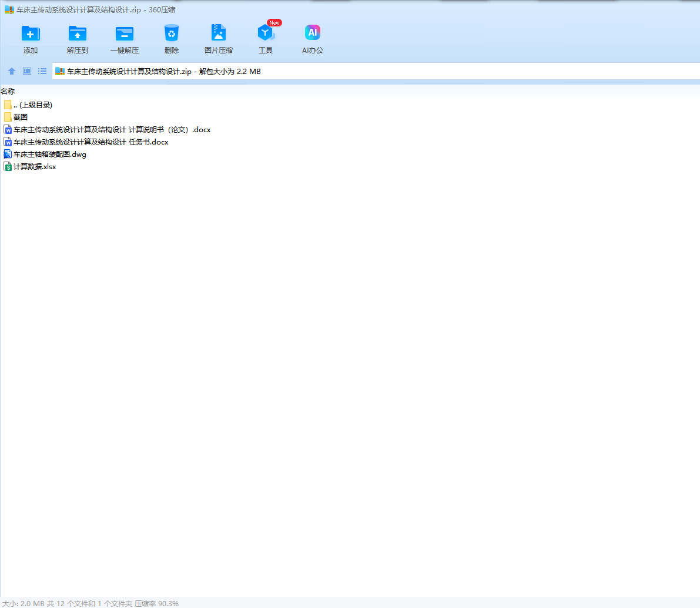
Task: Click the 一键解压 one-click extract icon
Action: click(125, 33)
